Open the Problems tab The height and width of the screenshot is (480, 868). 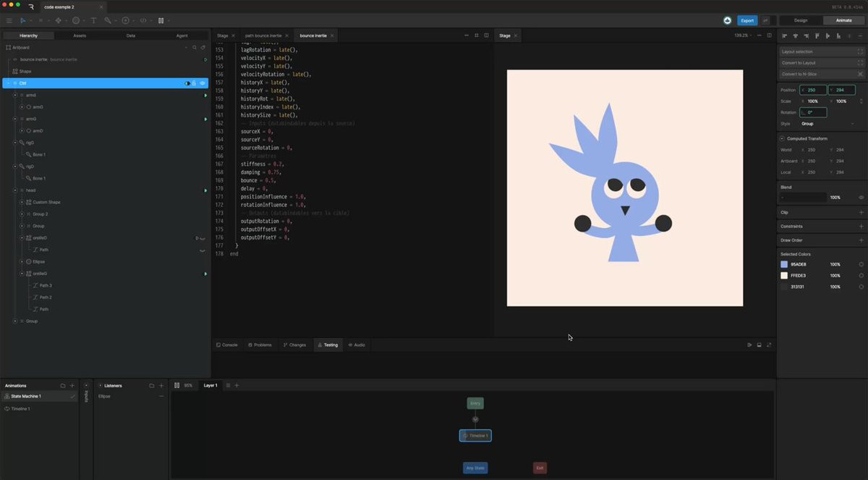pos(260,345)
